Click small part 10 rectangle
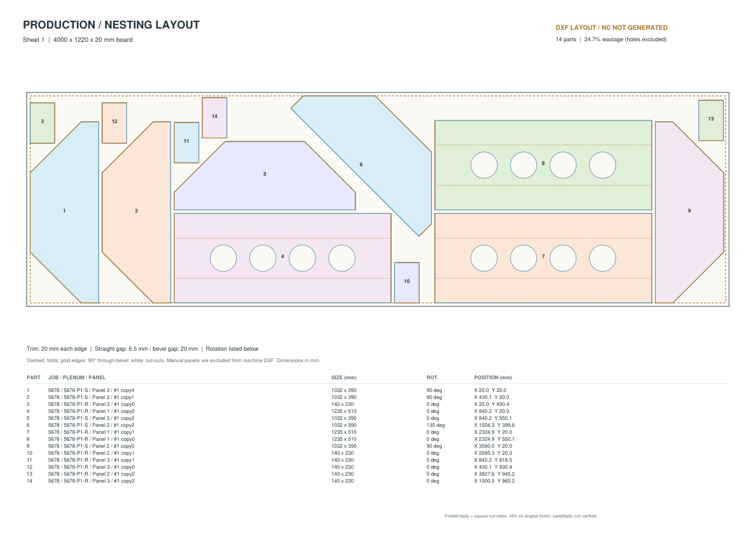This screenshot has height=534, width=756. [407, 283]
